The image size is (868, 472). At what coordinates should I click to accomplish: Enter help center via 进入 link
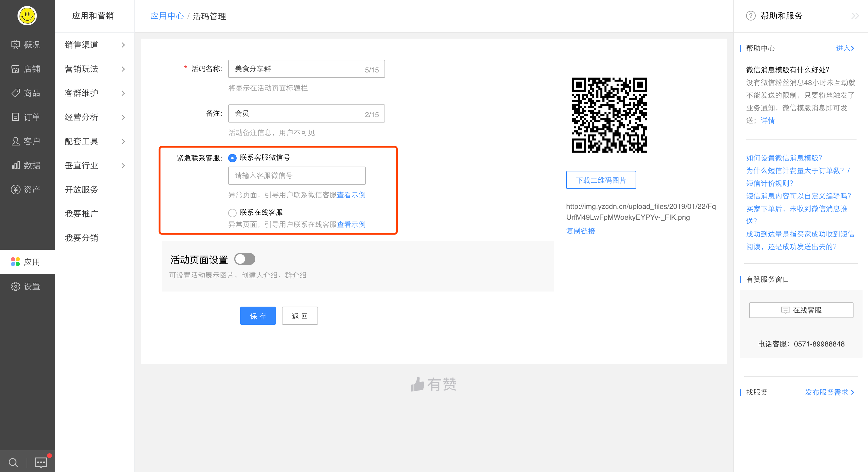[845, 48]
